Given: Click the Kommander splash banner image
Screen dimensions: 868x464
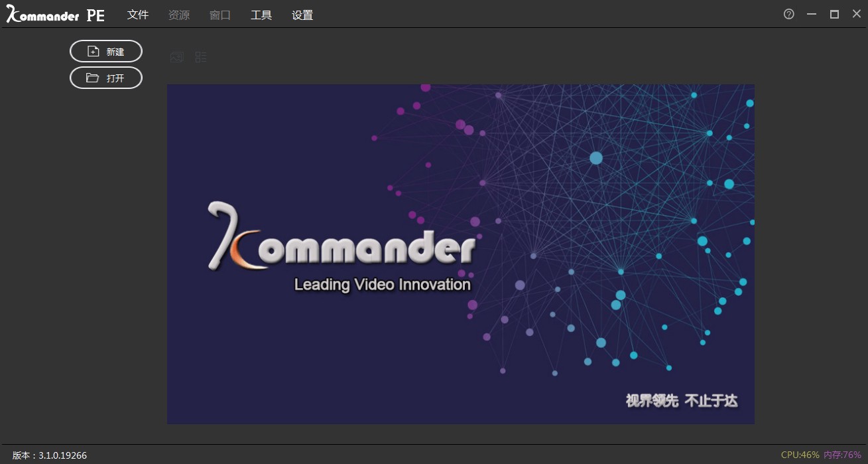Looking at the screenshot, I should [461, 254].
